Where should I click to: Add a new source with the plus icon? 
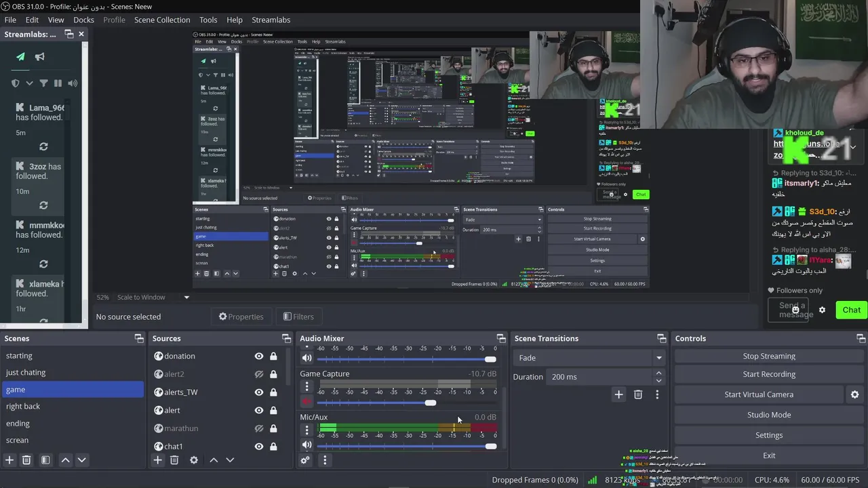157,460
